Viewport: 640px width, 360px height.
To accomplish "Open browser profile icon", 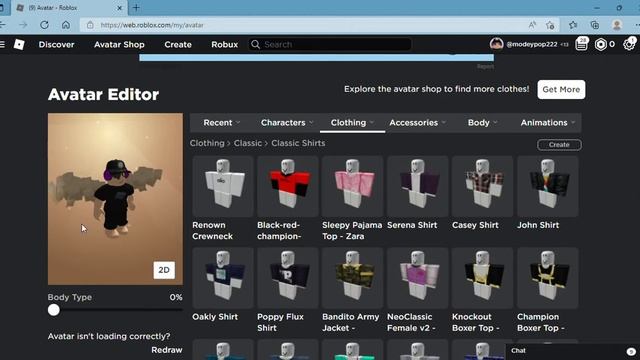I will click(617, 25).
